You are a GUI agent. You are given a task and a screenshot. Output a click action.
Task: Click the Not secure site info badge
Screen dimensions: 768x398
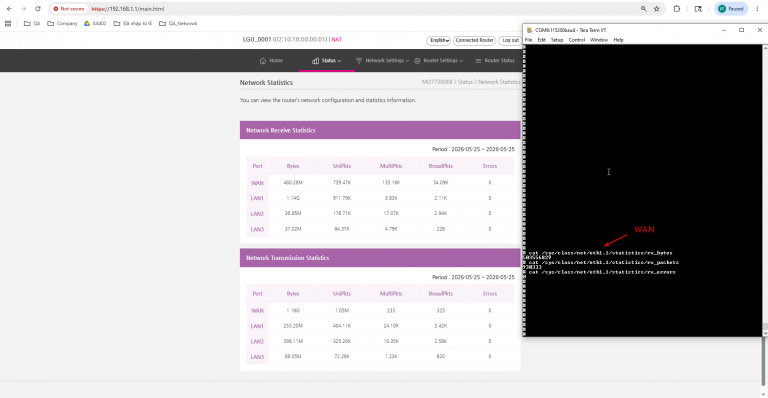point(69,9)
